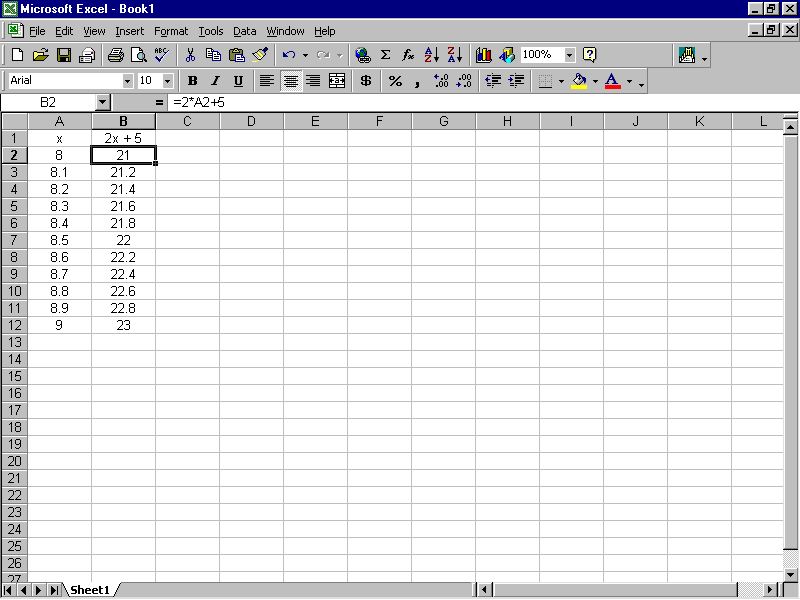Undo the last action
800x600 pixels.
pyautogui.click(x=289, y=55)
